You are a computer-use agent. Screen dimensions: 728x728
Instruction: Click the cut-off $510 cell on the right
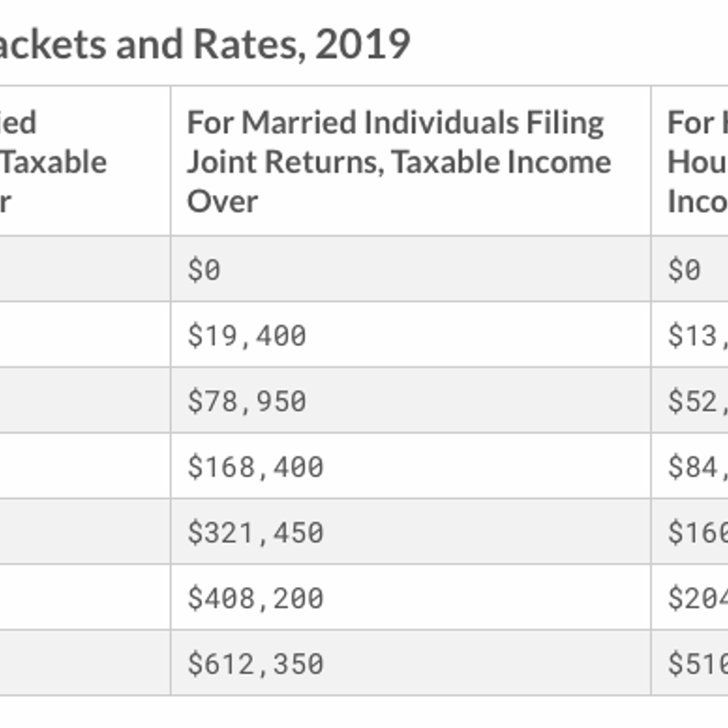point(697,664)
